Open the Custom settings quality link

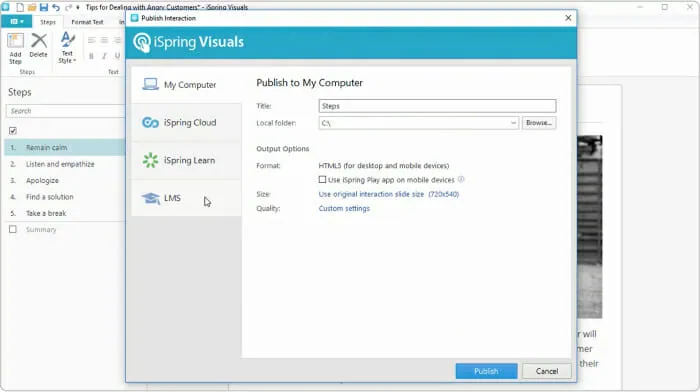344,209
